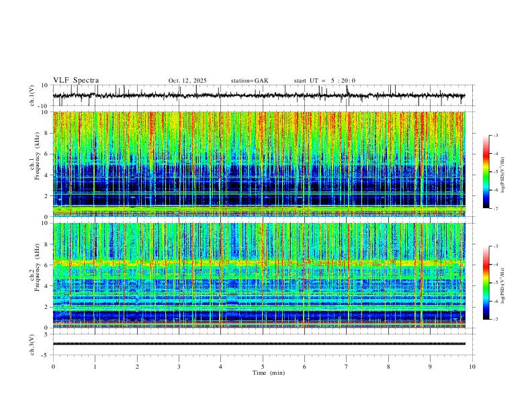Screen dimensions: 532x411
Task: Click the date label 'Oct. 12, 2025'
Action: tap(187, 81)
